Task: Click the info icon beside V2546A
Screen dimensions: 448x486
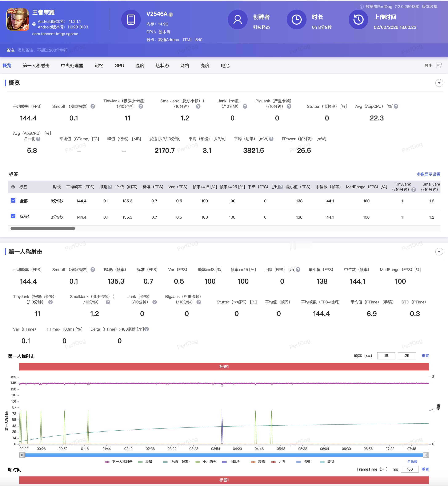Action: [171, 15]
